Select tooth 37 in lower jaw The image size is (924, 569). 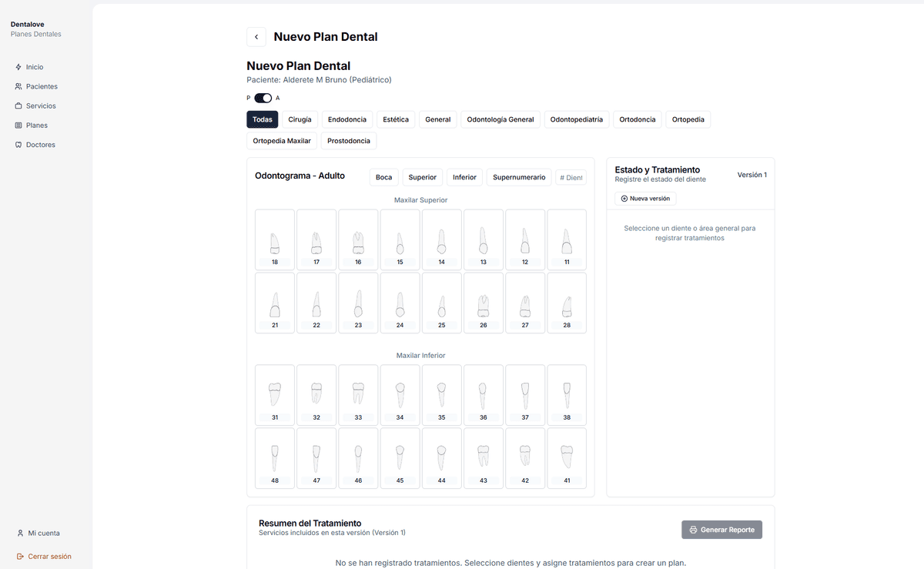[525, 395]
